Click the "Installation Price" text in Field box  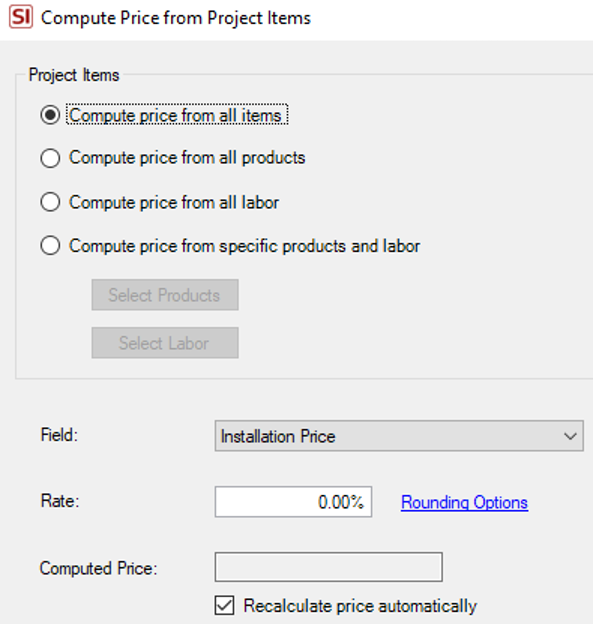(278, 437)
